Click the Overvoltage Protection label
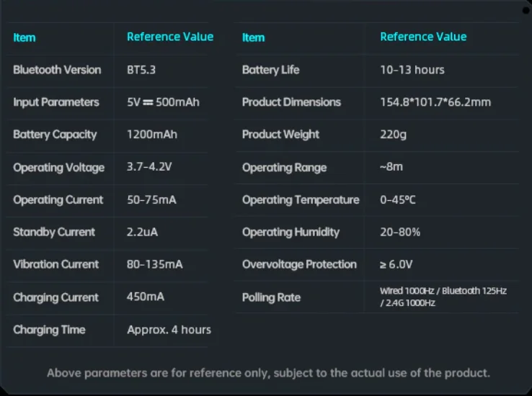The width and height of the screenshot is (532, 396). [x=299, y=265]
